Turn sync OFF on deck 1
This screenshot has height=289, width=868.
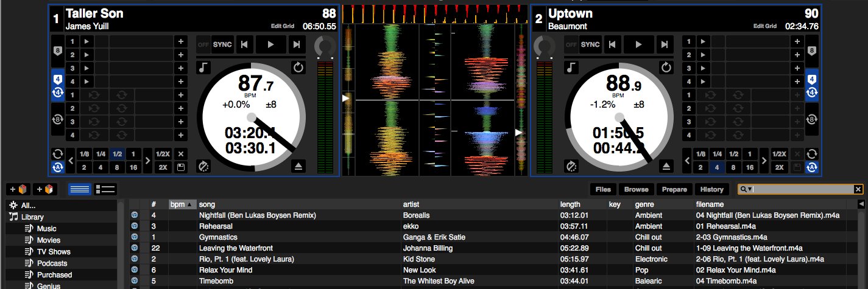[x=203, y=44]
